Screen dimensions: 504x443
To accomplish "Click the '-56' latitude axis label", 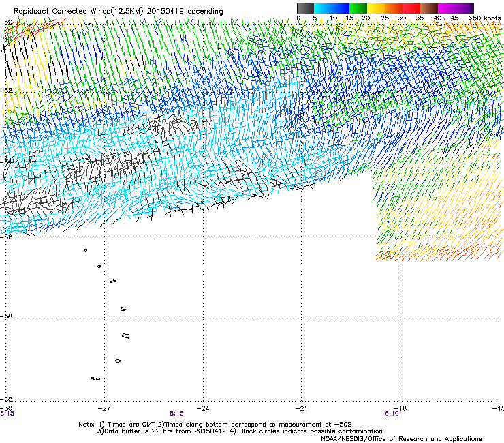I will [6, 236].
